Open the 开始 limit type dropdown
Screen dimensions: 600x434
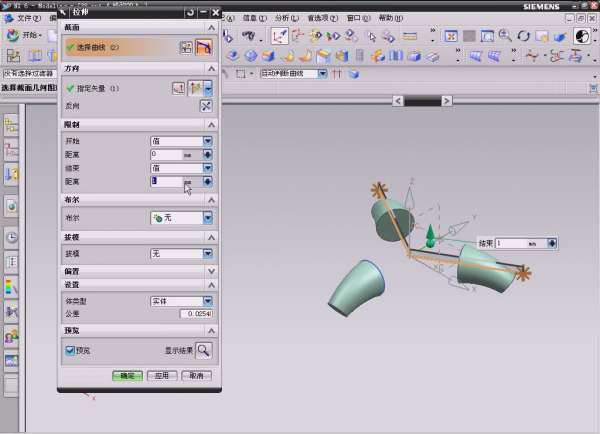coord(208,141)
